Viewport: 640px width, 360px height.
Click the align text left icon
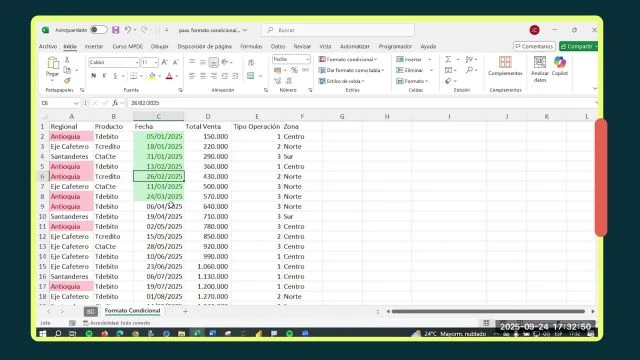click(x=192, y=76)
